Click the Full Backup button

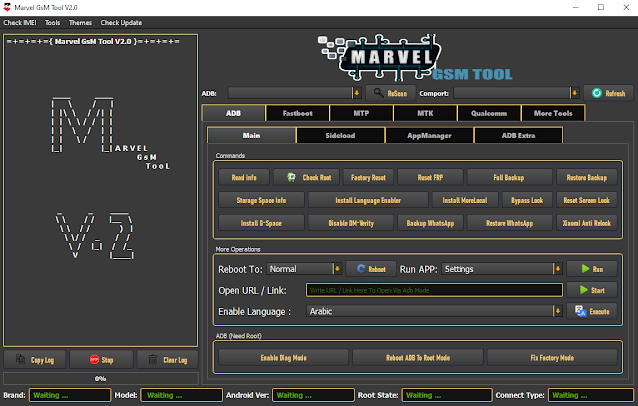click(509, 177)
